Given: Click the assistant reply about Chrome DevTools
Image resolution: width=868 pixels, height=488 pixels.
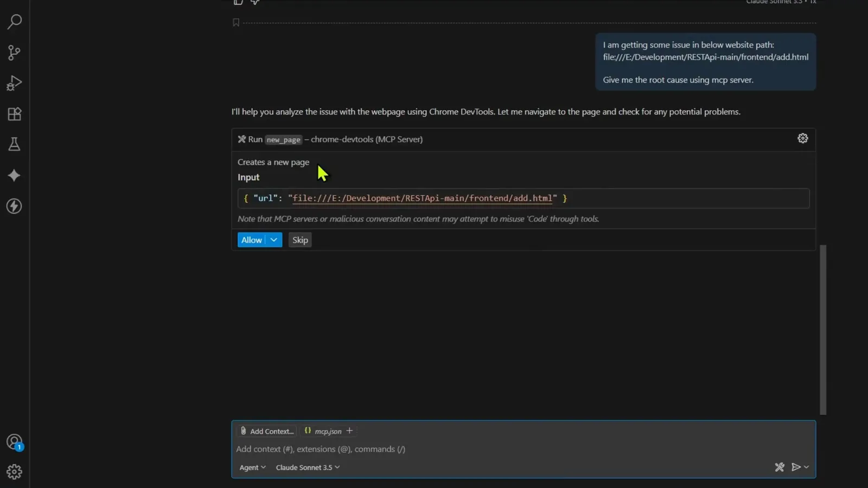Looking at the screenshot, I should tap(486, 112).
